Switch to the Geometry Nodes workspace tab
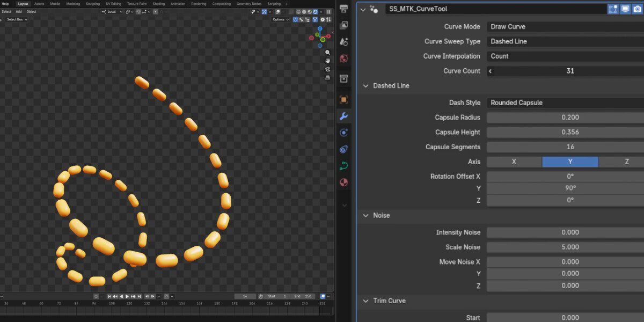Image resolution: width=644 pixels, height=322 pixels. [x=249, y=4]
